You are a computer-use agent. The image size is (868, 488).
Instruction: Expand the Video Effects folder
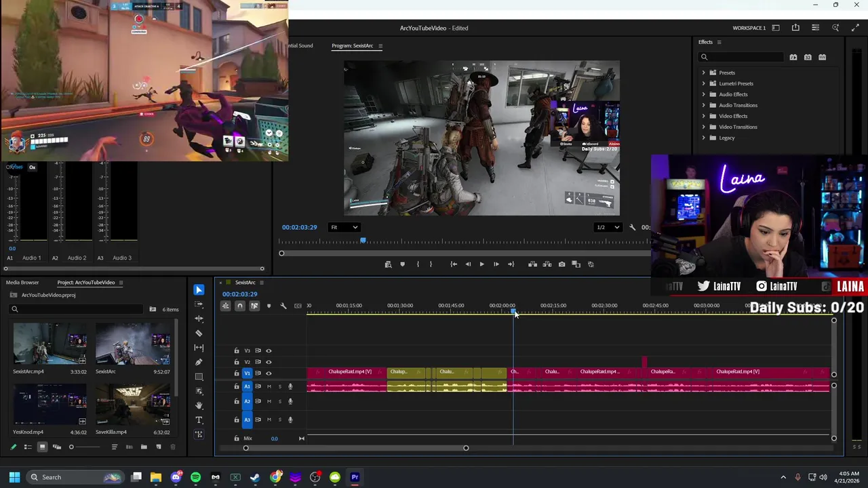703,116
